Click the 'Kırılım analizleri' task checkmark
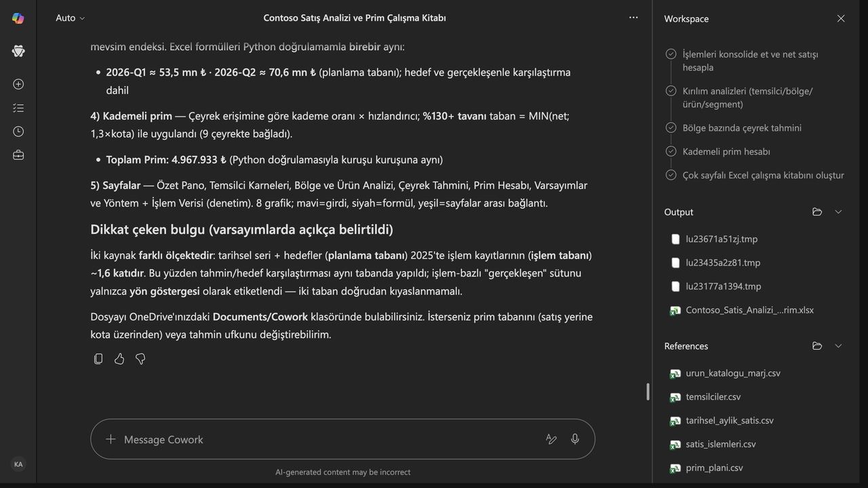The image size is (868, 488). [x=671, y=90]
